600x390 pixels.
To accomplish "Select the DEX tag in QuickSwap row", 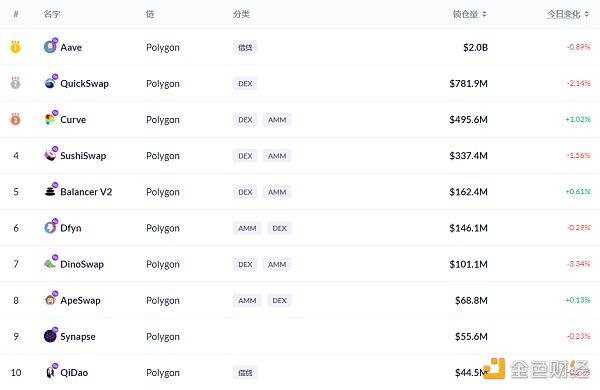I will tap(245, 83).
